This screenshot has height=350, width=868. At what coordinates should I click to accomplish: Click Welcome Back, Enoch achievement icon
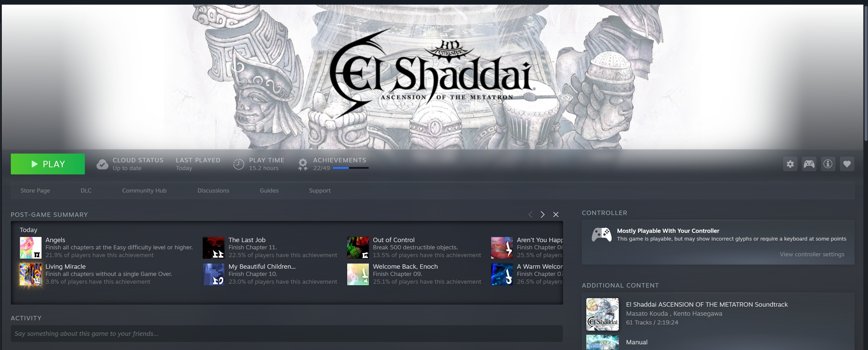[358, 274]
